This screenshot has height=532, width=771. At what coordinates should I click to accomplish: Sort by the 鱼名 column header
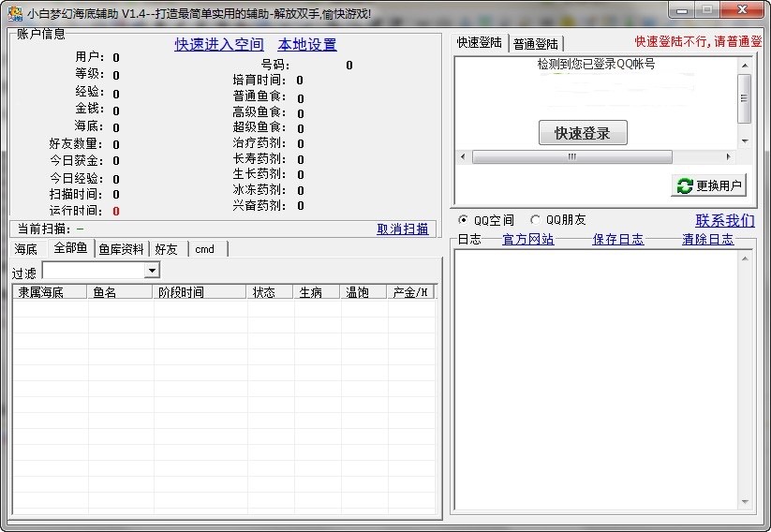click(120, 292)
